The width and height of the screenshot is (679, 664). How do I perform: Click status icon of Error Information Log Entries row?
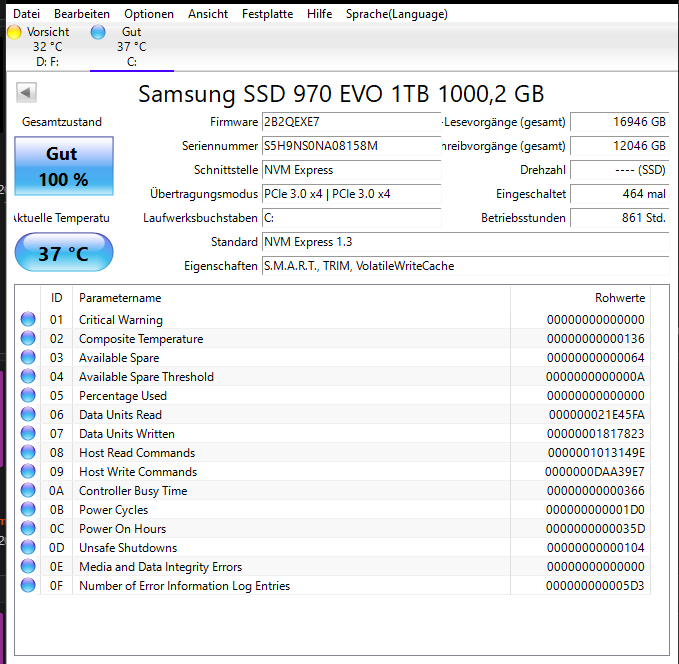pos(28,586)
